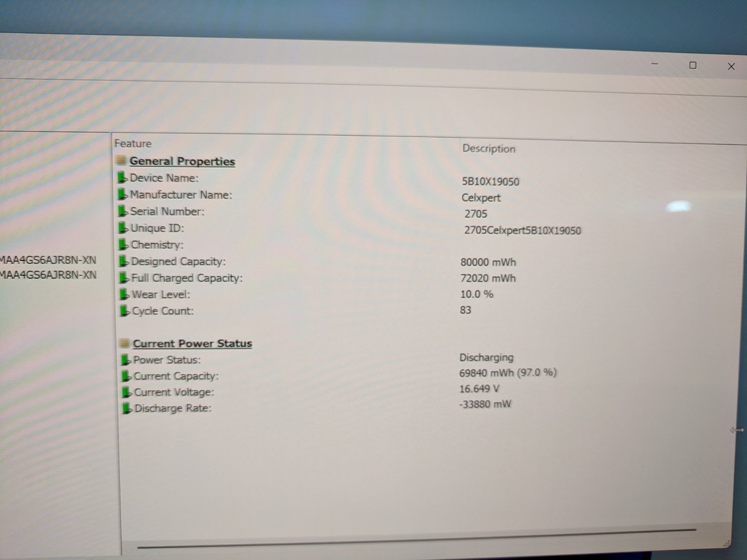Click the Discharging status value
Screen dimensions: 747x560
click(486, 358)
